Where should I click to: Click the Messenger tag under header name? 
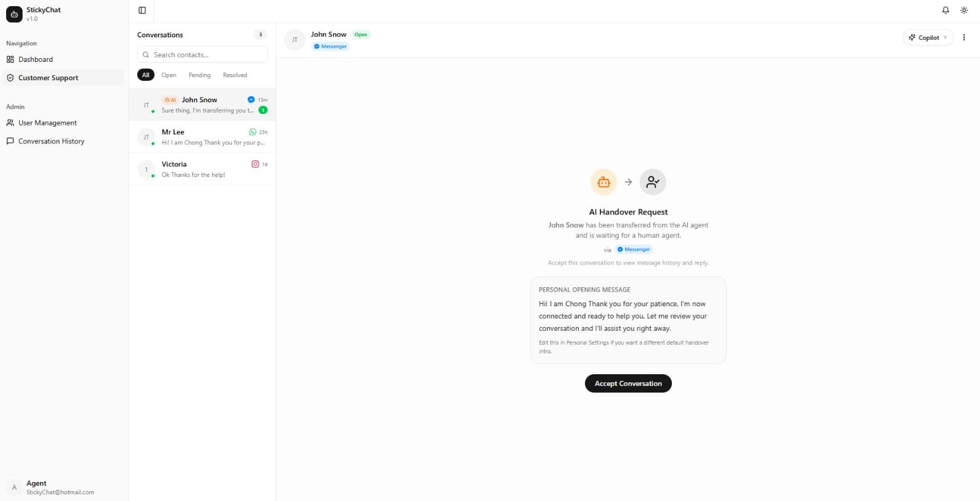click(330, 47)
